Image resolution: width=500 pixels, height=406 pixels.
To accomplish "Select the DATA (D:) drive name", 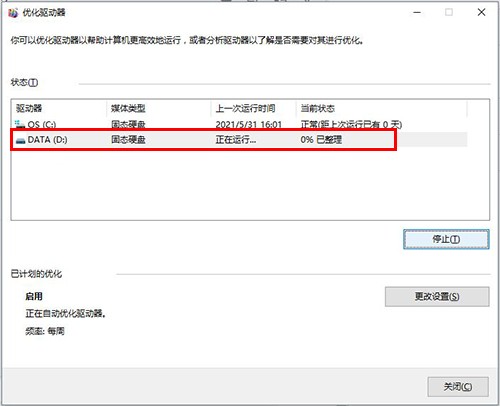I will pyautogui.click(x=47, y=140).
